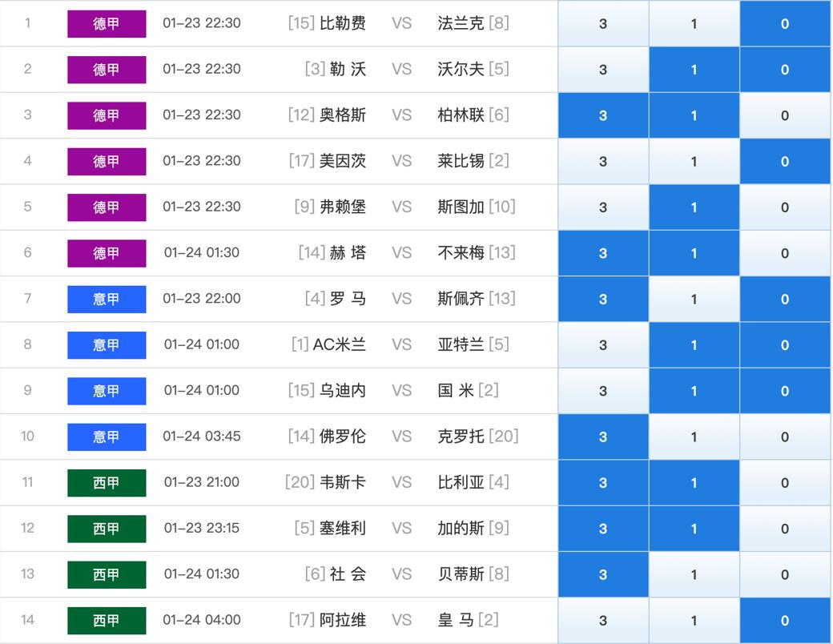Click the VS text for 罗马 vs 斯佩齐

[401, 299]
